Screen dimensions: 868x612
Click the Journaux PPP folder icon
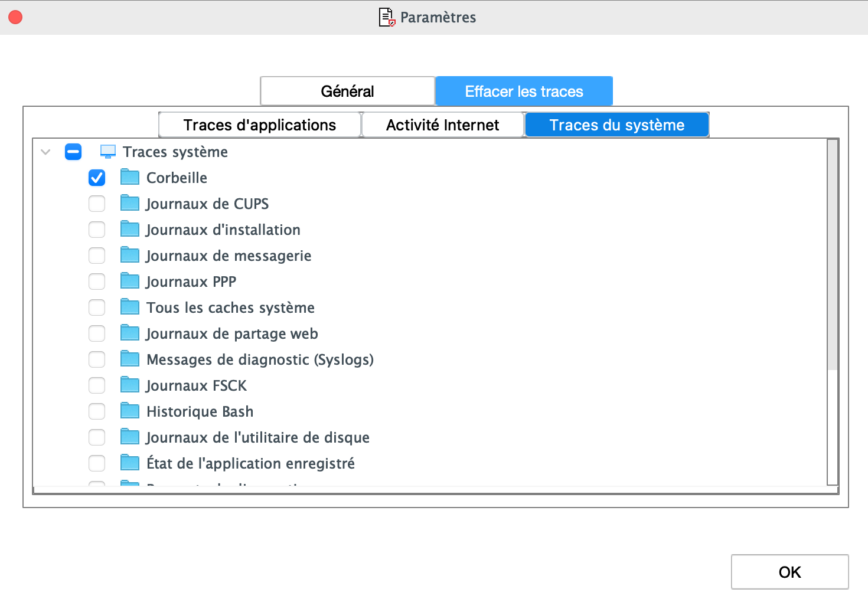[x=130, y=281]
